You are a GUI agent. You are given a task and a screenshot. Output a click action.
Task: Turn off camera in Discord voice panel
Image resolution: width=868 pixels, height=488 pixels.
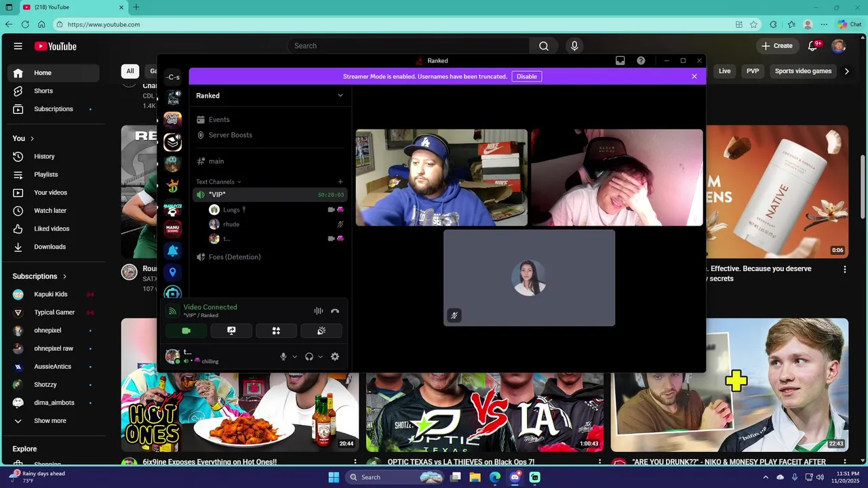point(186,331)
